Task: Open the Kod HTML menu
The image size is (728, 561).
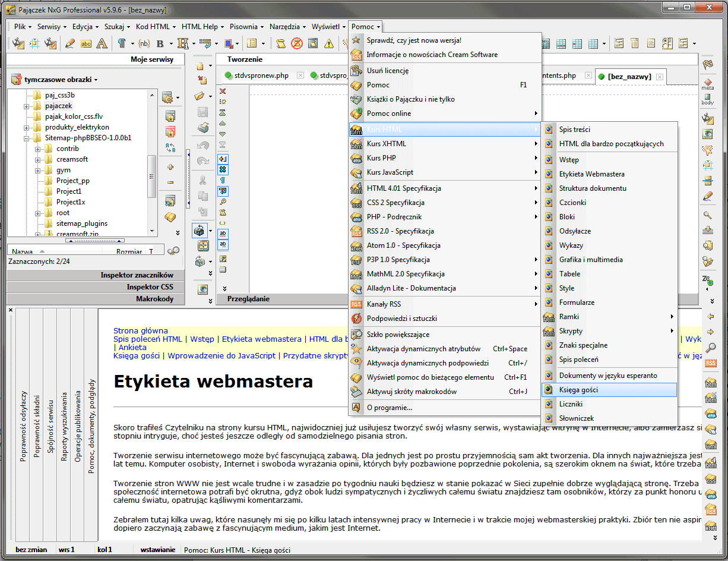Action: click(156, 27)
